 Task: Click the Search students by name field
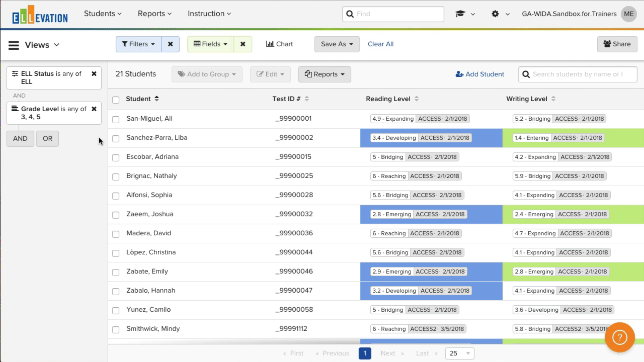578,74
